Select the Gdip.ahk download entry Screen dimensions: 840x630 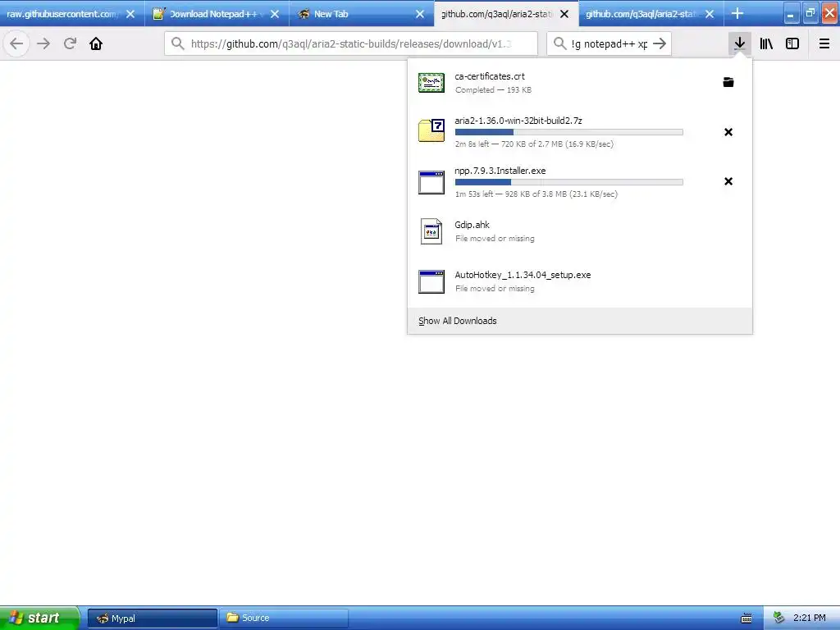pyautogui.click(x=580, y=231)
